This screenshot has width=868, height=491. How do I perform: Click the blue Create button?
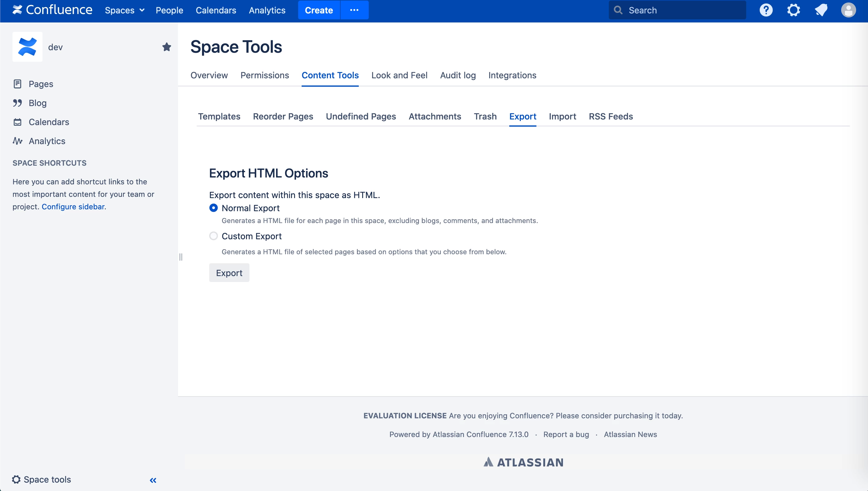[x=318, y=10]
